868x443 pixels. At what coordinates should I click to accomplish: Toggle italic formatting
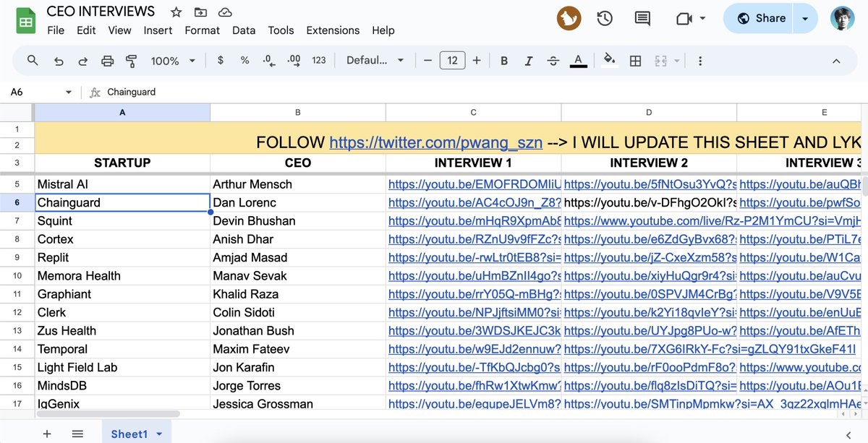pyautogui.click(x=529, y=61)
